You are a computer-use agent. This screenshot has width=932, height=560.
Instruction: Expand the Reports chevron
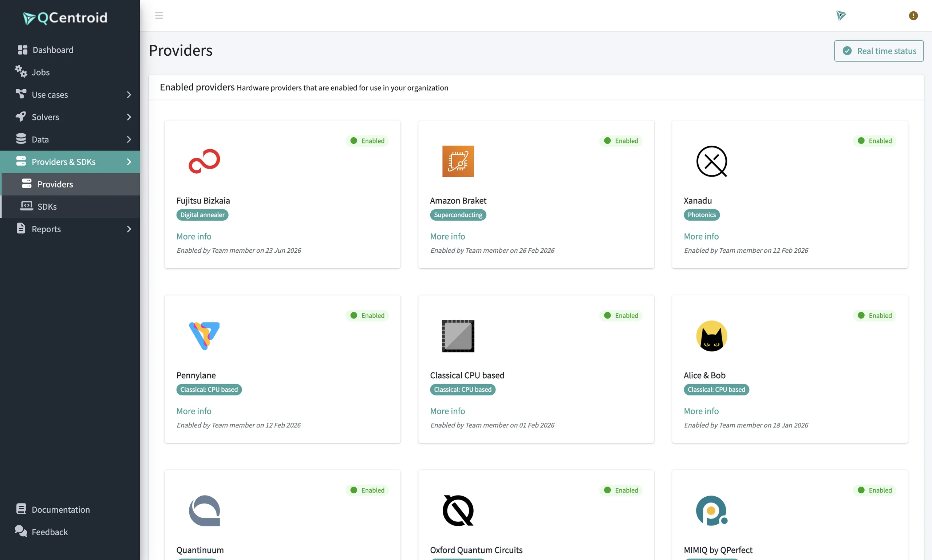129,229
